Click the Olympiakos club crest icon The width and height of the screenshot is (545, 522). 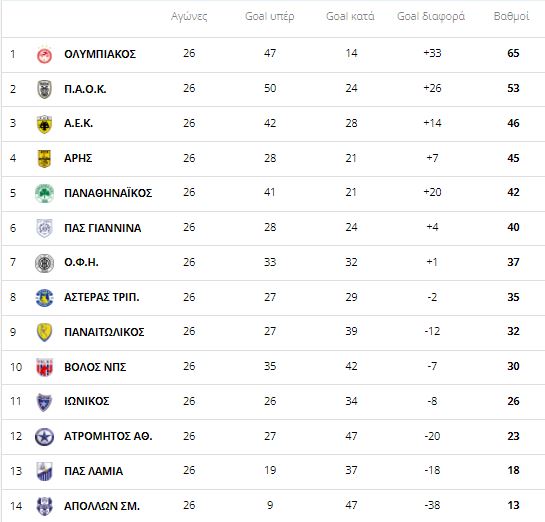coord(44,55)
